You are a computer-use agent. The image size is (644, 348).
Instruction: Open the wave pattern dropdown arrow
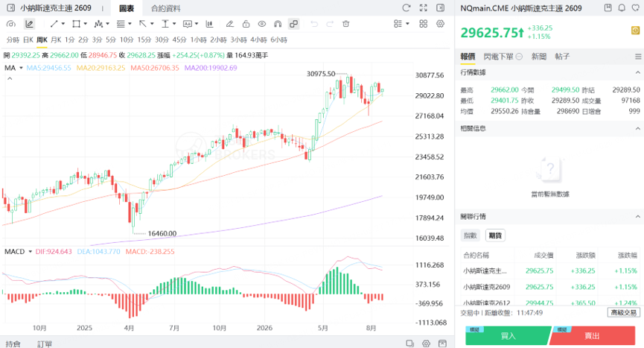108,24
